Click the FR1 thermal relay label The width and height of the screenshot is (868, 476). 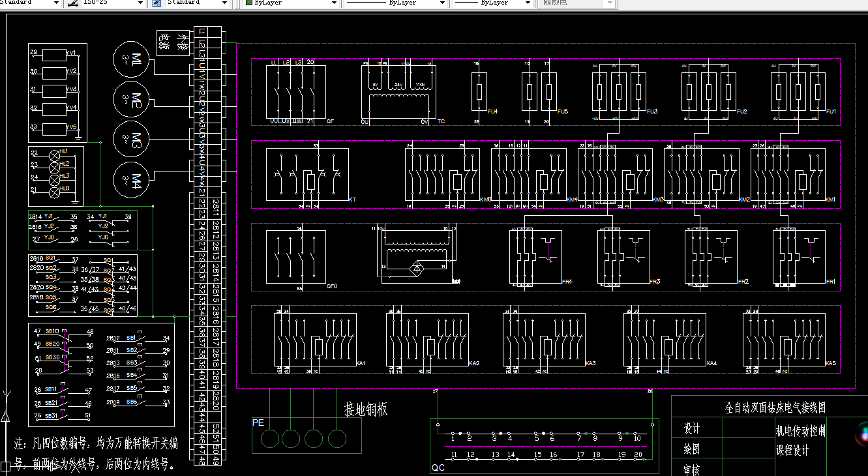point(830,282)
